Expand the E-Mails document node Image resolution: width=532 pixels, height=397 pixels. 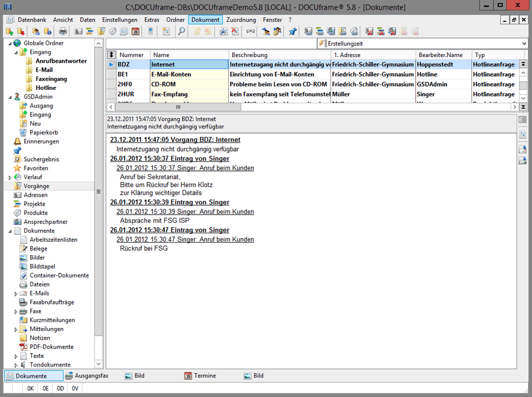click(16, 294)
